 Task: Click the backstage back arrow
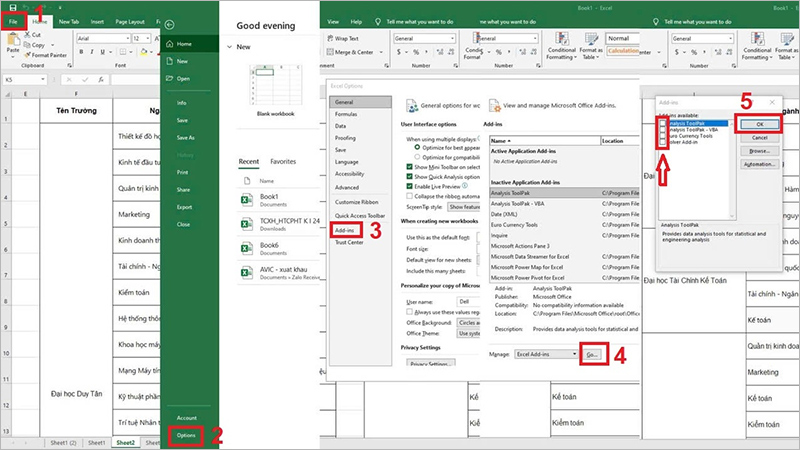(170, 24)
